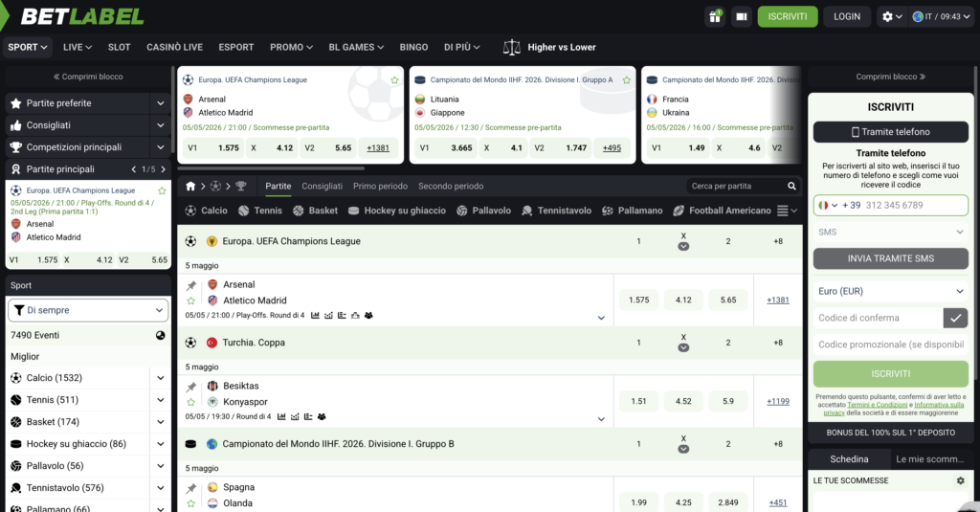This screenshot has width=980, height=512.
Task: Confirm code with the checkmark button
Action: [x=956, y=318]
